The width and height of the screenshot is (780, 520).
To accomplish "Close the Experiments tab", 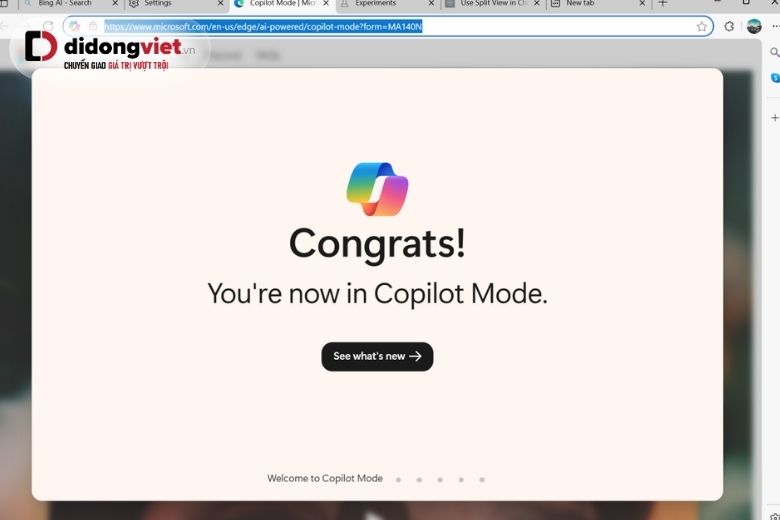I will pyautogui.click(x=431, y=3).
